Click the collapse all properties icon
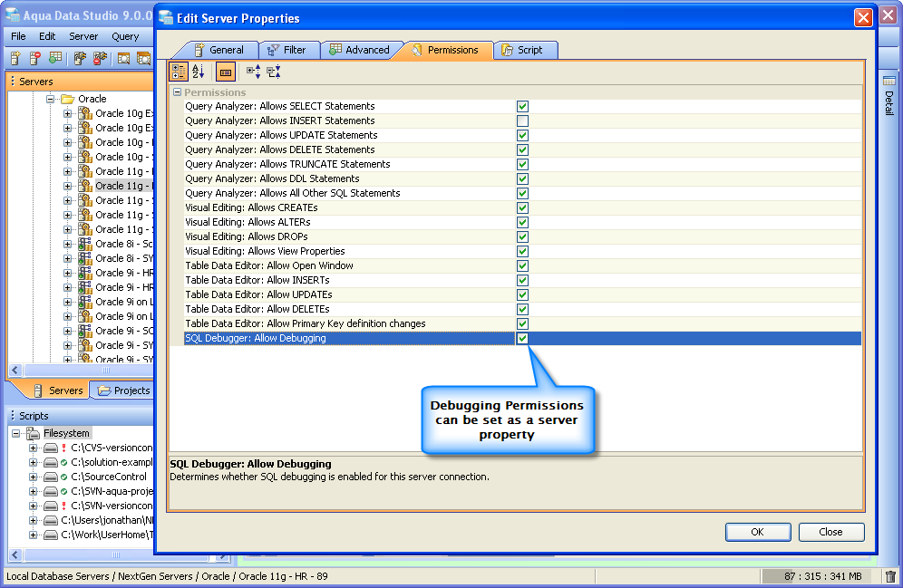Image resolution: width=903 pixels, height=588 pixels. click(x=274, y=72)
